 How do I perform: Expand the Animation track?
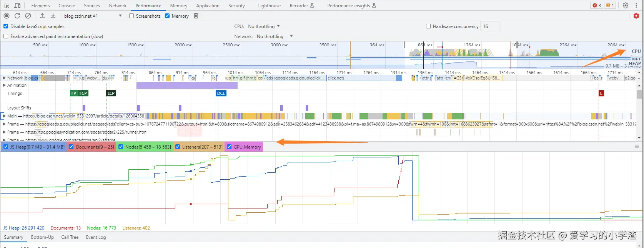click(4, 85)
